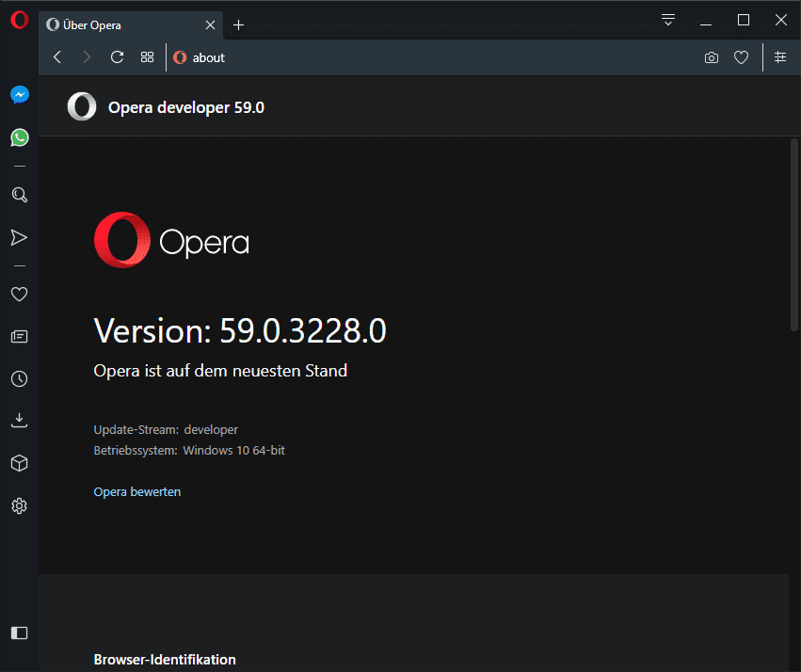
Task: Click the address bar showing about
Action: 434,57
